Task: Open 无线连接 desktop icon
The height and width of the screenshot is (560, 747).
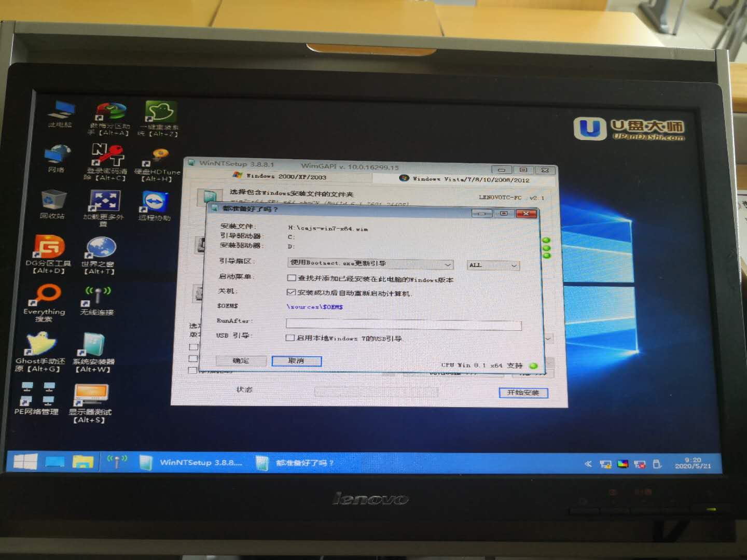Action: [97, 301]
